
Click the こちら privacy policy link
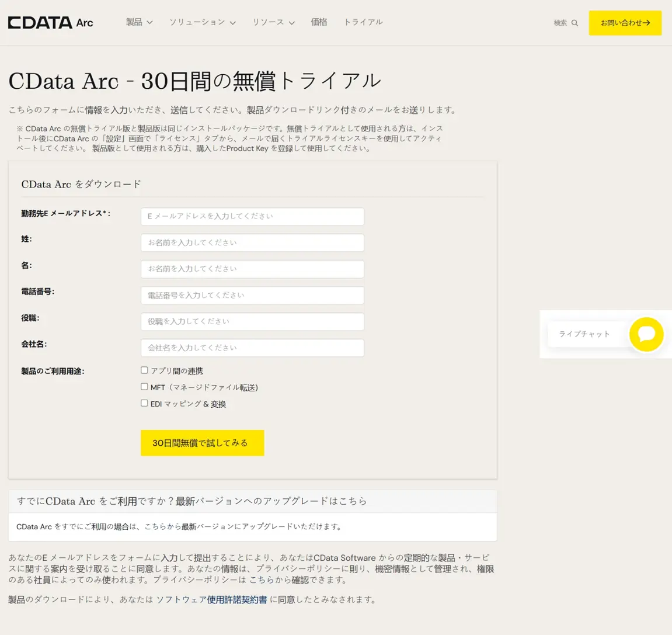262,580
